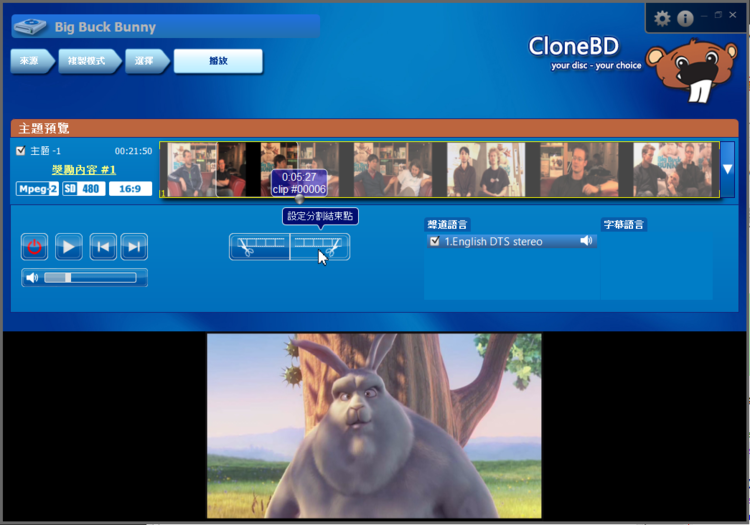Click the Big Buck Bunny disc title
This screenshot has width=750, height=525.
point(105,27)
